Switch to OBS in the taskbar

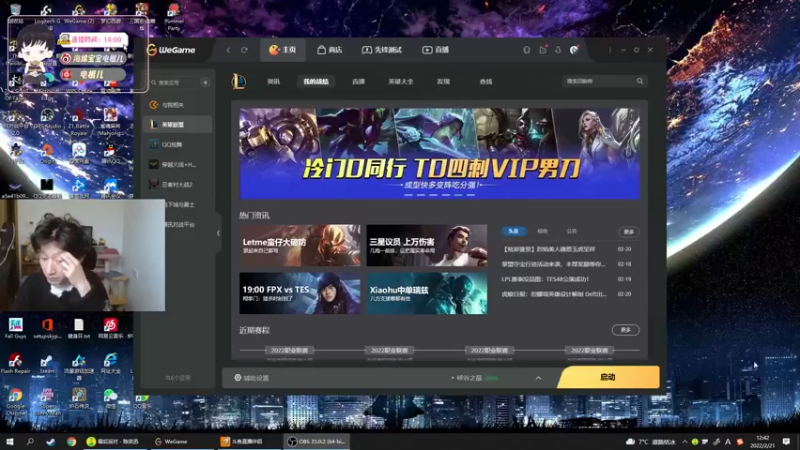click(316, 442)
